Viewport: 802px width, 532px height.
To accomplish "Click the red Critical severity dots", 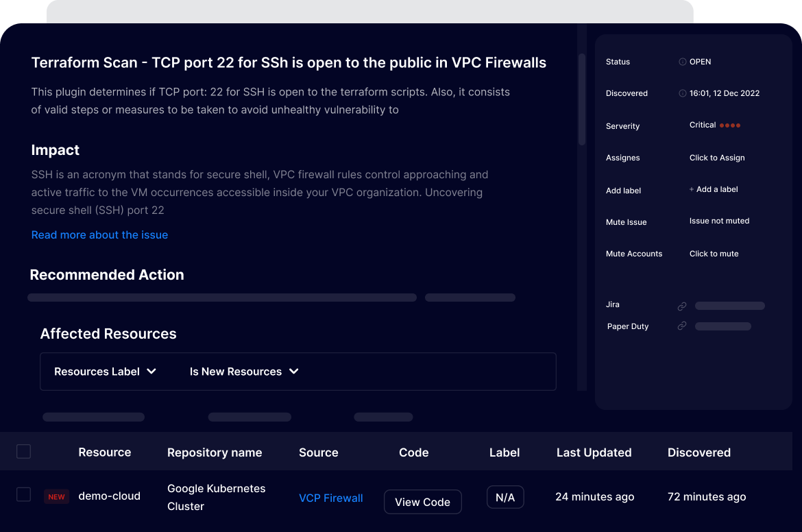I will pos(730,125).
